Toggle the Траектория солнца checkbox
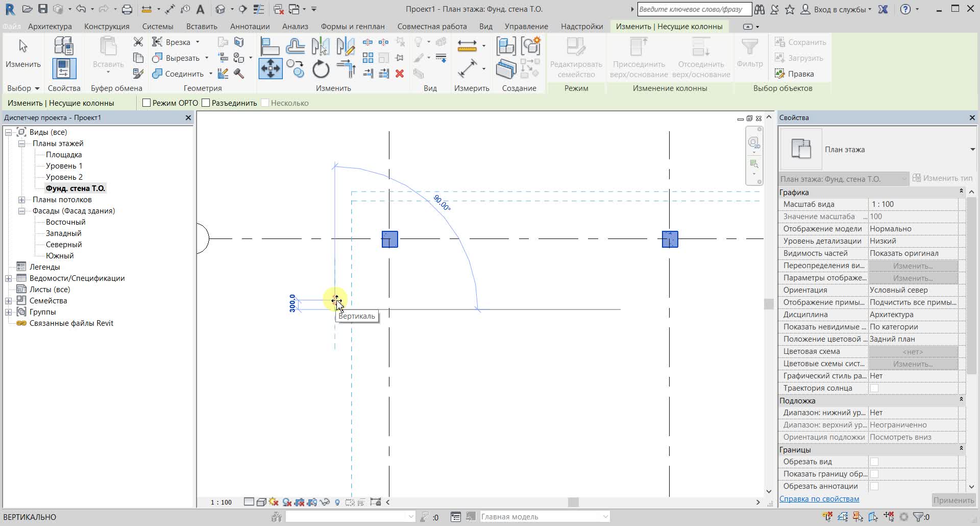Image resolution: width=980 pixels, height=526 pixels. (x=874, y=388)
